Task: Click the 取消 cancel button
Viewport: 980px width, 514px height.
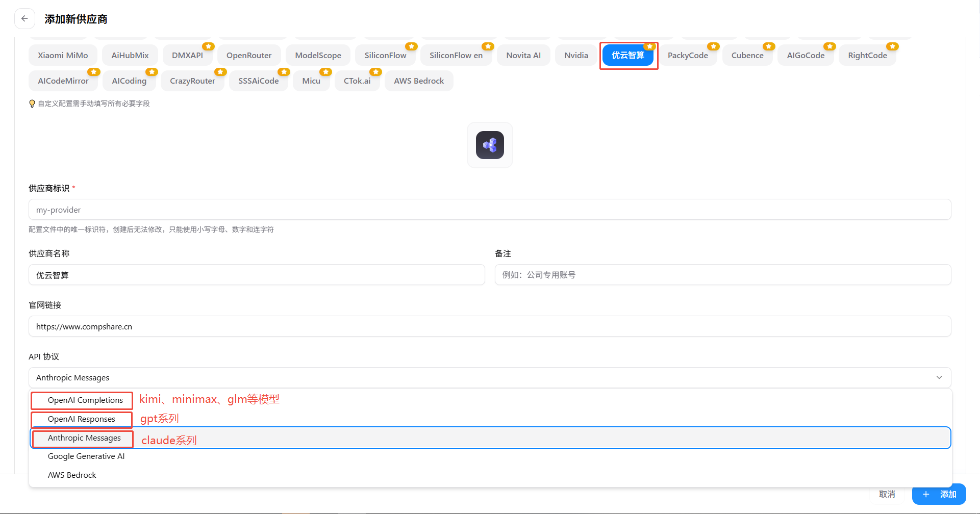Action: tap(887, 494)
